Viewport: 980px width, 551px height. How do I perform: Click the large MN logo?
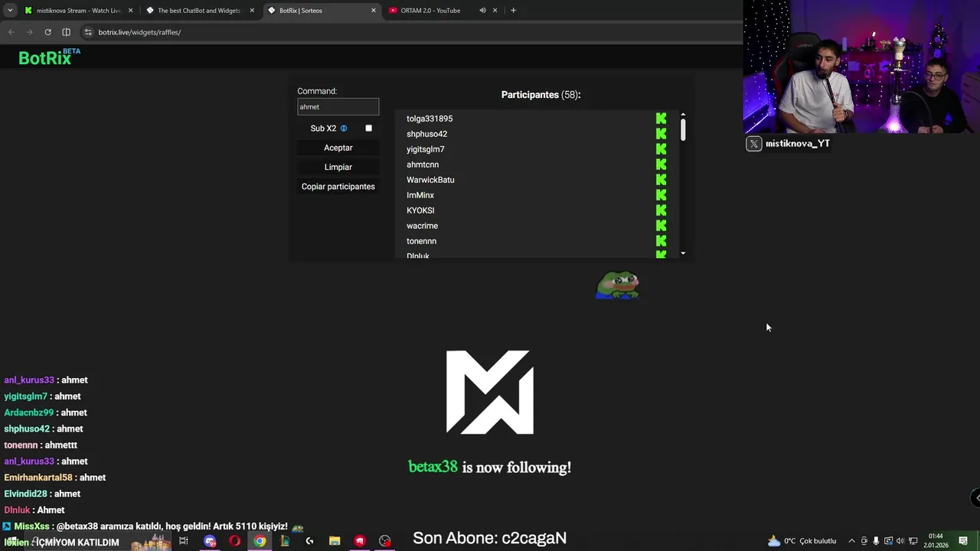pos(490,392)
